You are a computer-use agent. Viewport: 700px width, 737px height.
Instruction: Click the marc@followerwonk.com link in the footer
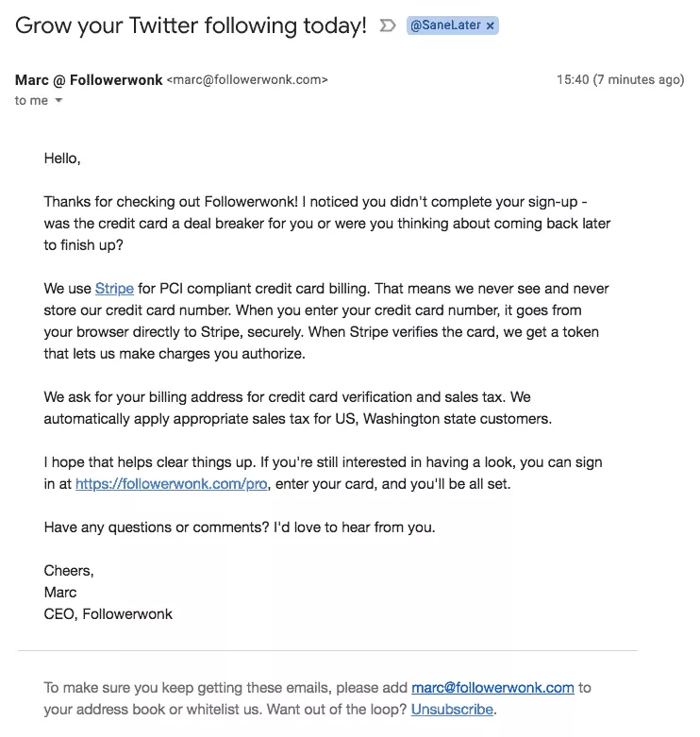(x=492, y=688)
